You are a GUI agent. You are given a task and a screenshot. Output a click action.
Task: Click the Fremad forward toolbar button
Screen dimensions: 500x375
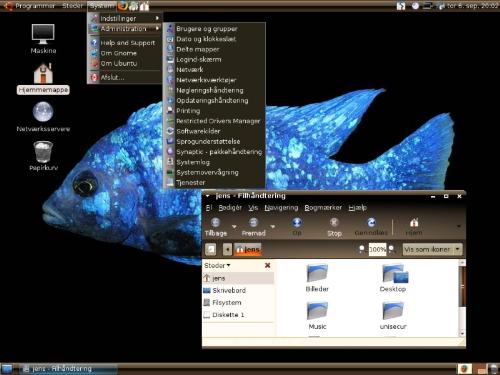click(x=253, y=227)
